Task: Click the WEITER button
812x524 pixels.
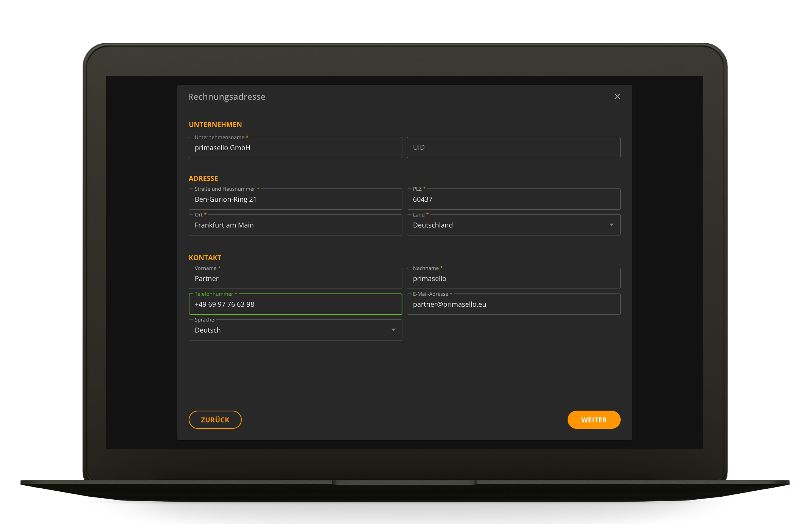Action: [x=593, y=420]
